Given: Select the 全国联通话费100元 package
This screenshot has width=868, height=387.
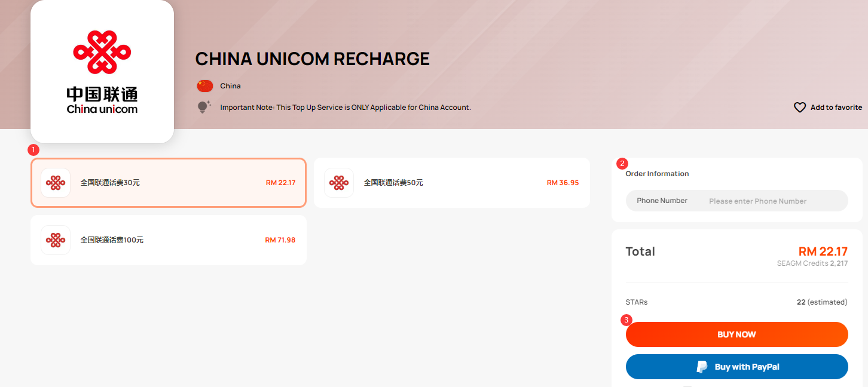Looking at the screenshot, I should tap(169, 240).
